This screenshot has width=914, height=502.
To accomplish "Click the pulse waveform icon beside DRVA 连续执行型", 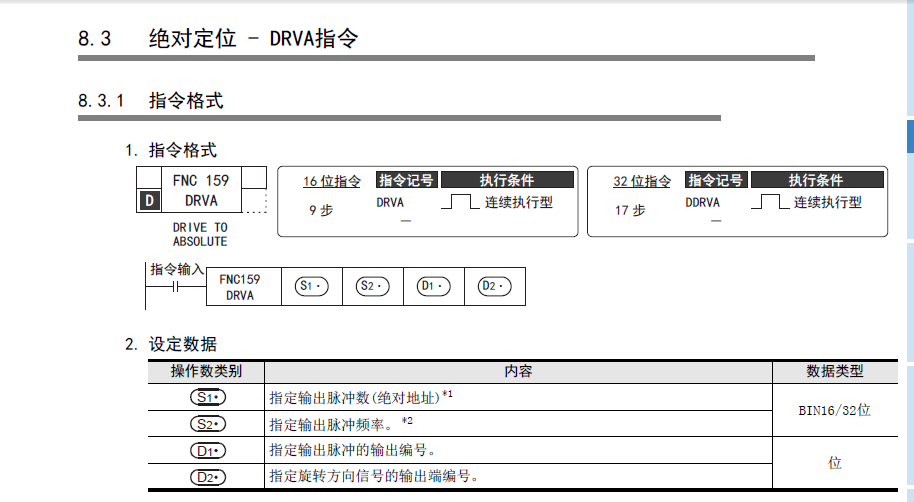I will click(x=460, y=202).
